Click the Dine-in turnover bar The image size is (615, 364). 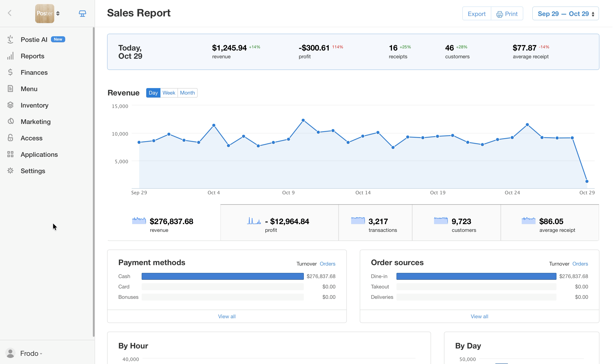[476, 276]
